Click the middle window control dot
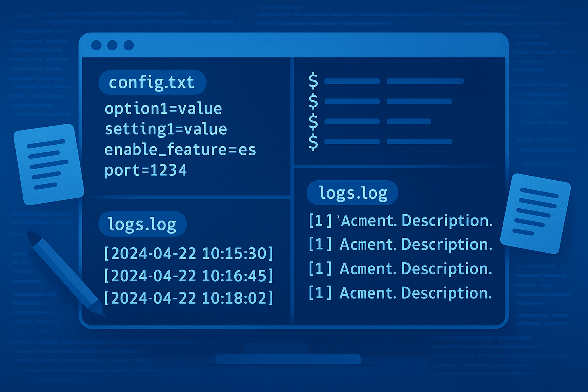 coord(112,45)
